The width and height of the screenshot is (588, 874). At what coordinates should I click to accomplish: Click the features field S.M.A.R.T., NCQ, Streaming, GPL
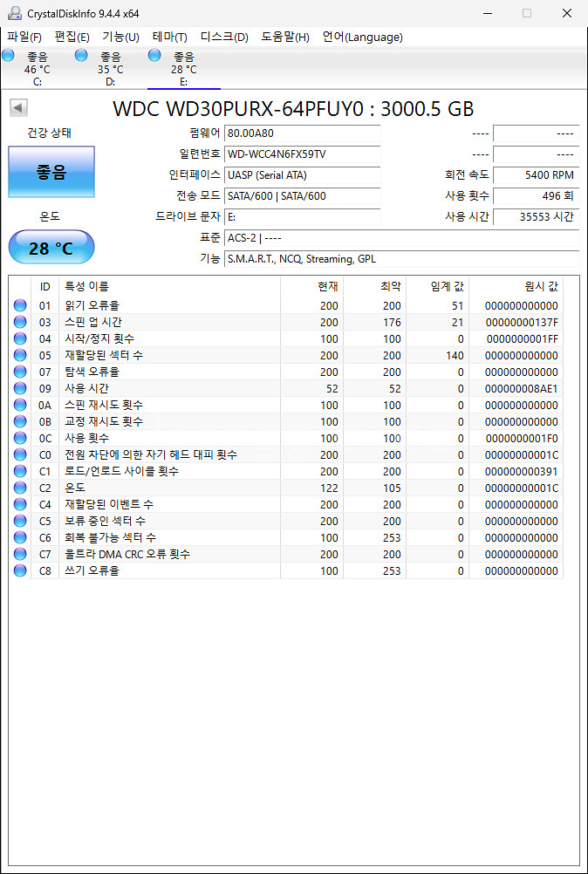point(402,259)
